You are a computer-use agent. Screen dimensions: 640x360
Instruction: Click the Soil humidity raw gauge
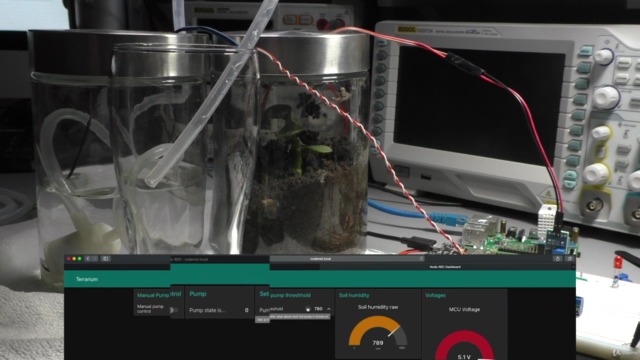coord(378,332)
